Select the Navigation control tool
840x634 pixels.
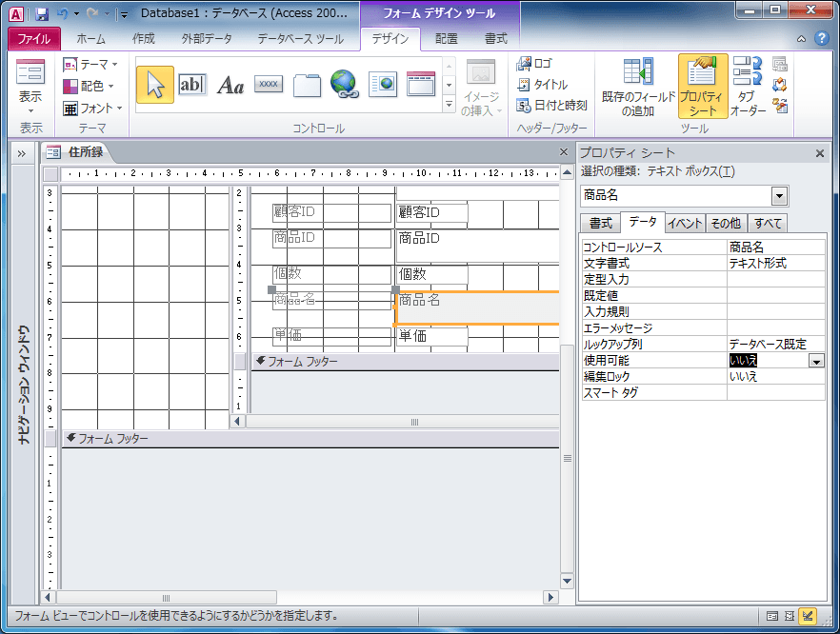421,84
